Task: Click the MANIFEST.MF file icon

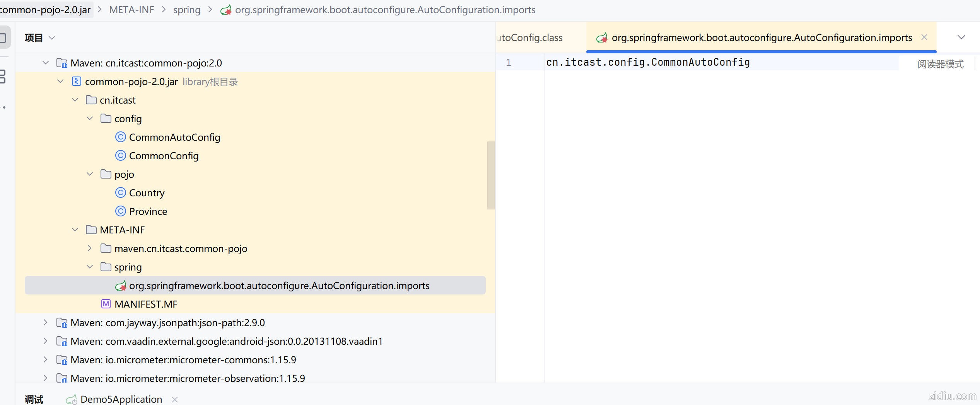Action: [106, 304]
